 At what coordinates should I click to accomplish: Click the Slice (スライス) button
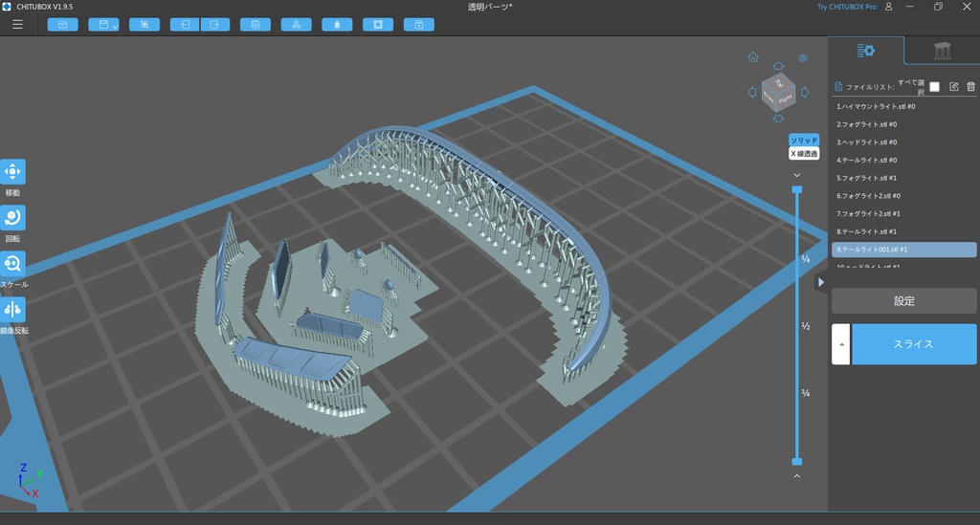pyautogui.click(x=914, y=344)
